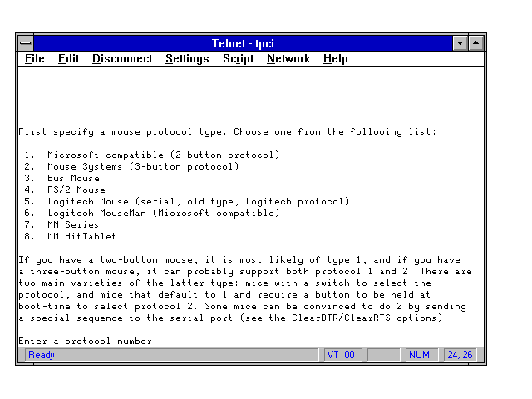Image resolution: width=532 pixels, height=399 pixels.
Task: Open the Settings menu
Action: pyautogui.click(x=187, y=59)
